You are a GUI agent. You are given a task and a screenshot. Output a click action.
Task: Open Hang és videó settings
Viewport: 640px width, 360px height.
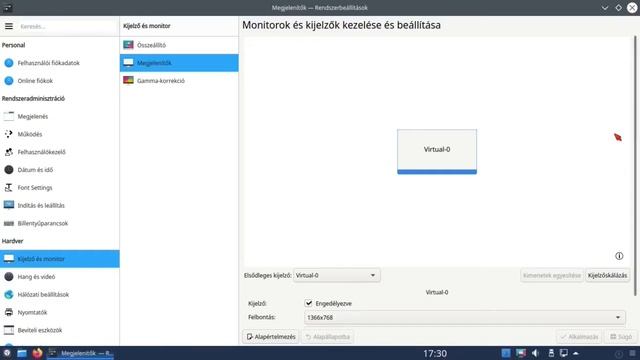point(60,277)
